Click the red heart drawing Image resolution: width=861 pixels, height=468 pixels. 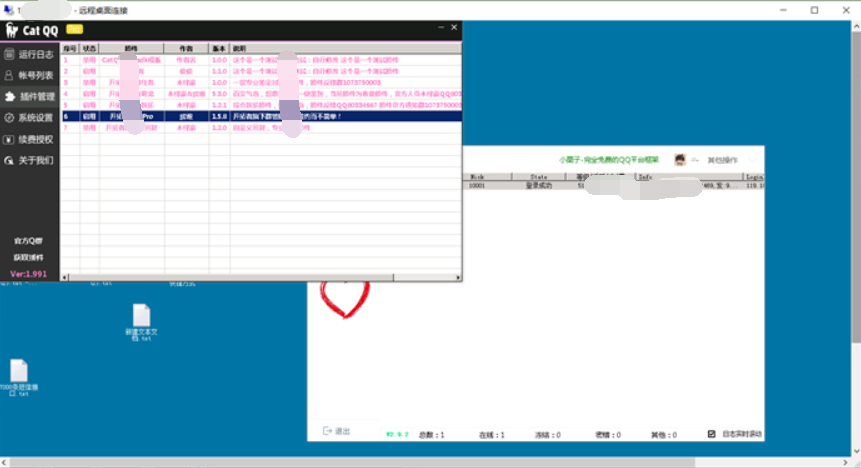(x=343, y=297)
